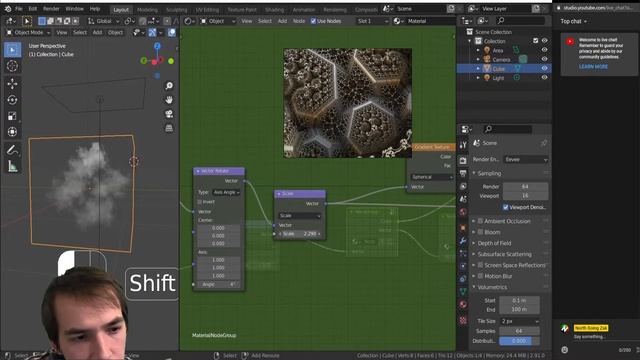Viewport: 640px width, 360px height.
Task: Expand the Subsurface Scattering panel
Action: point(504,254)
